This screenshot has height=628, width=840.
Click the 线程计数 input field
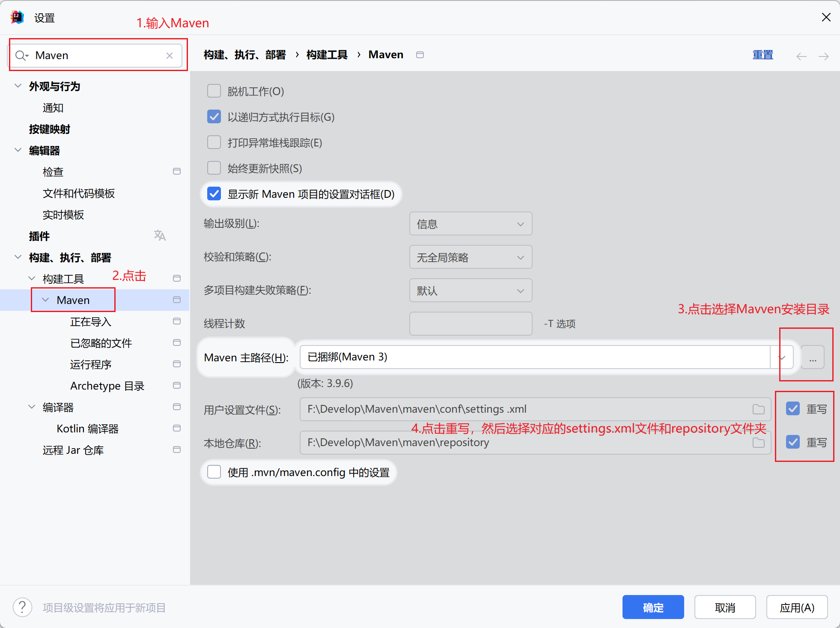pyautogui.click(x=471, y=324)
